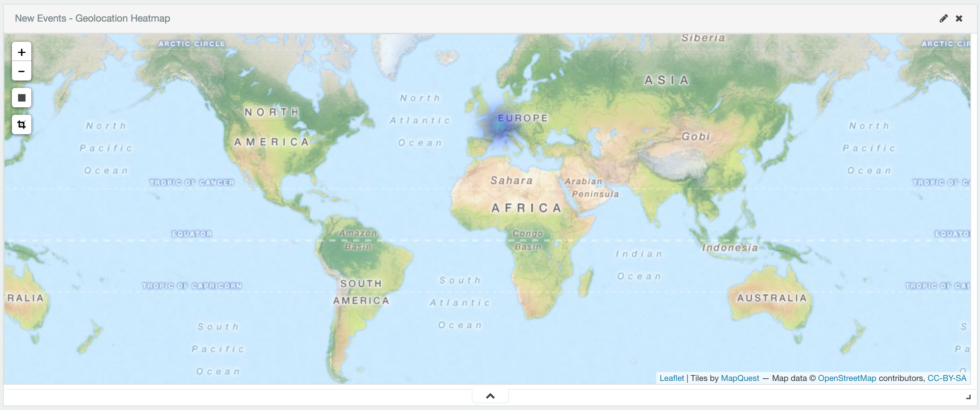Screen dimensions: 980x410
Task: Click the ASIA label on the map
Action: point(667,80)
